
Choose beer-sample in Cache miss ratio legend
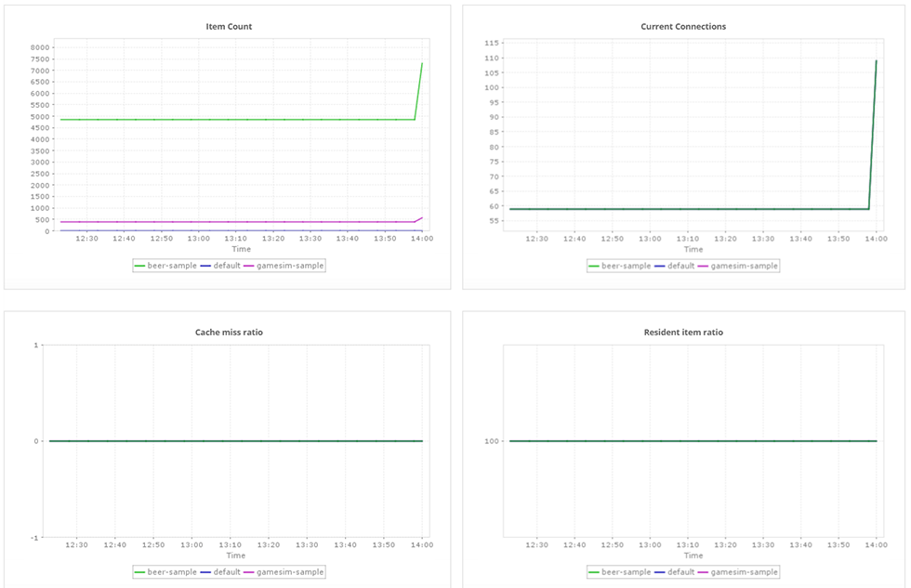tap(165, 572)
